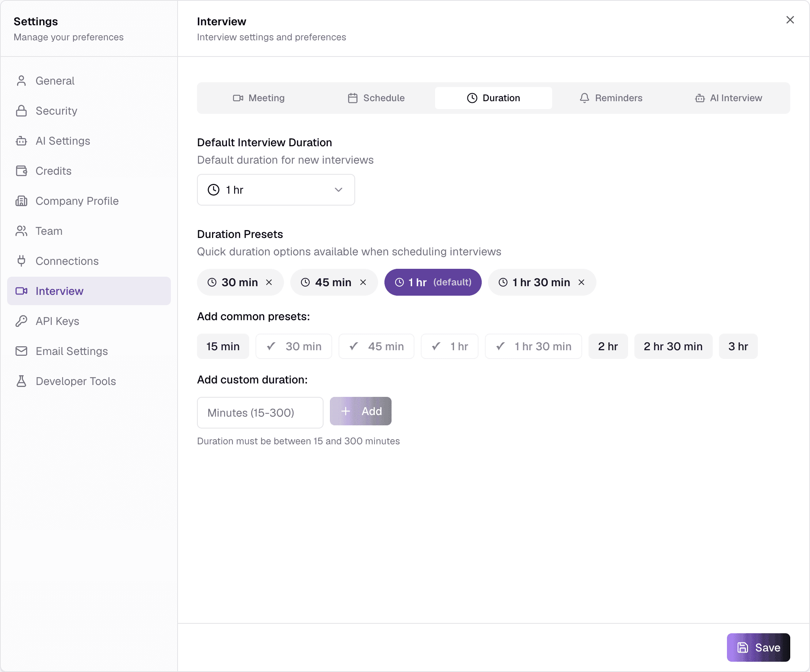Image resolution: width=810 pixels, height=672 pixels.
Task: Click the 45 min preset chip label
Action: [x=333, y=282]
